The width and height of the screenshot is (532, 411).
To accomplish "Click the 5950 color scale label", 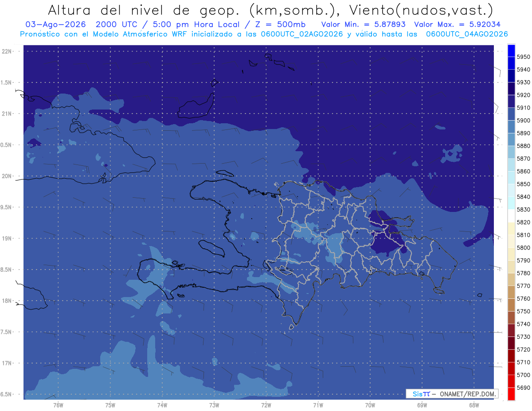I will click(523, 57).
